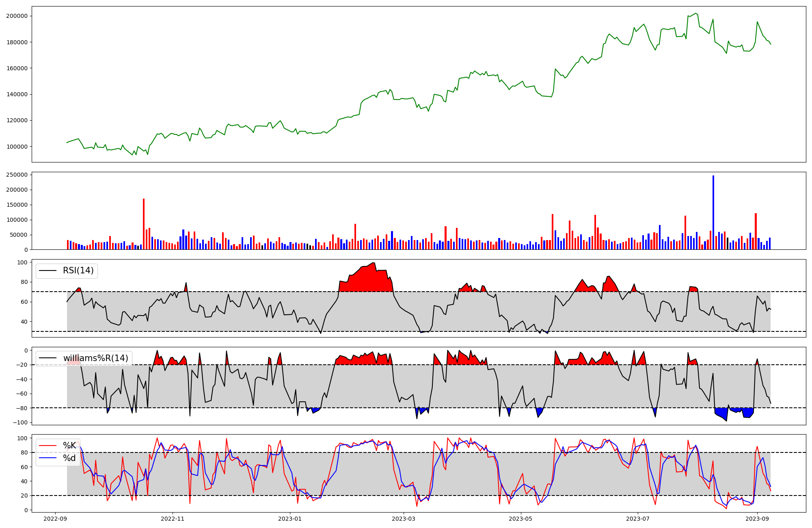
Task: Click the red %K line swatch in legend
Action: 47,446
